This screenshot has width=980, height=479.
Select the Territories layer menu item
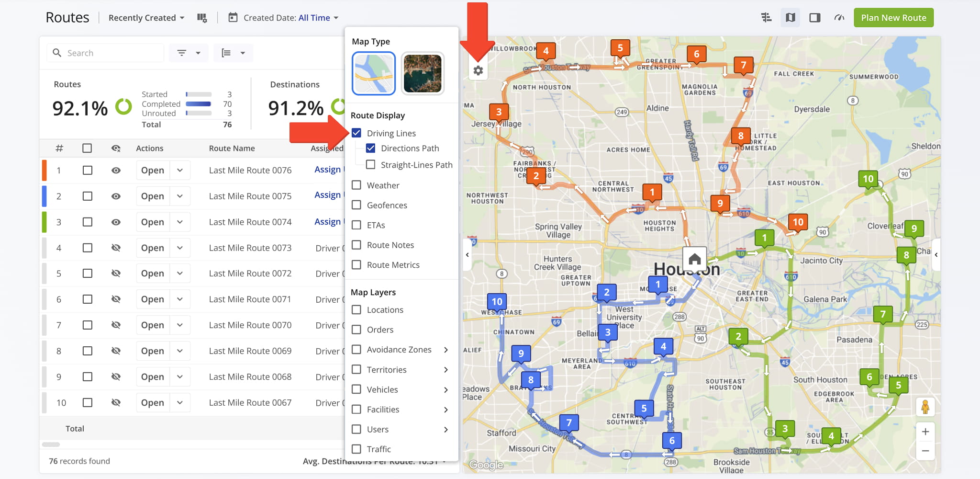click(x=386, y=370)
